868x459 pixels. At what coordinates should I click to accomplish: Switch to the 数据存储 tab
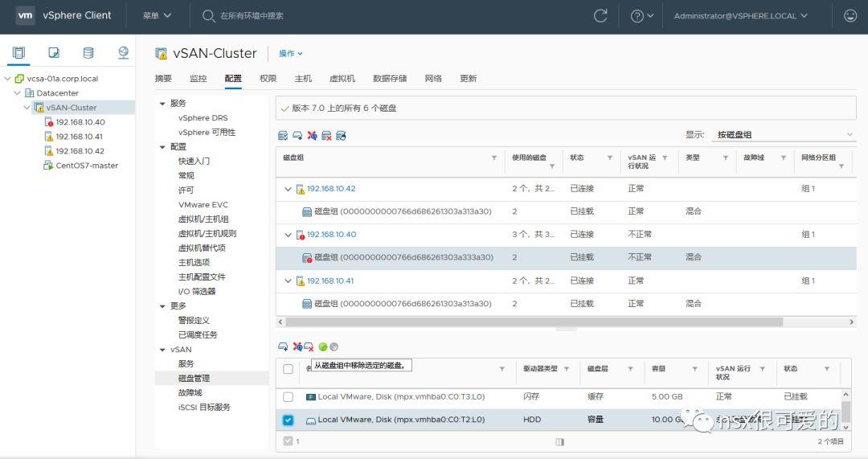click(x=390, y=79)
